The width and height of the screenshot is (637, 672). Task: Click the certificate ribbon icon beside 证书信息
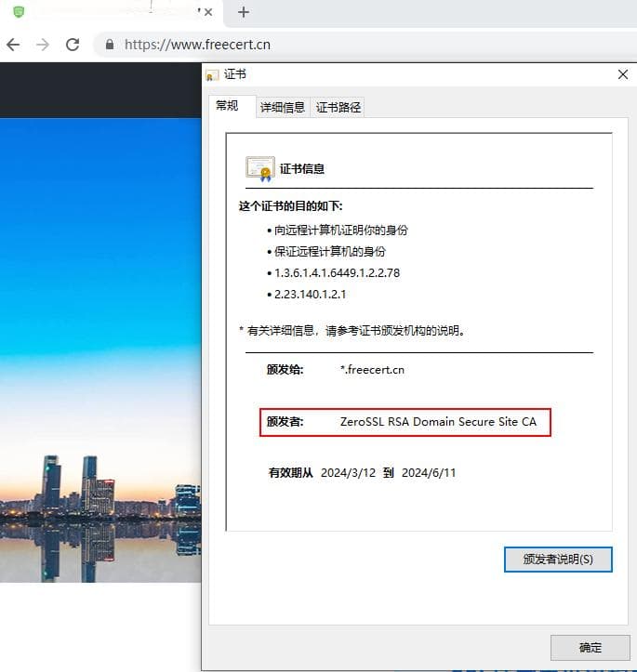(260, 169)
